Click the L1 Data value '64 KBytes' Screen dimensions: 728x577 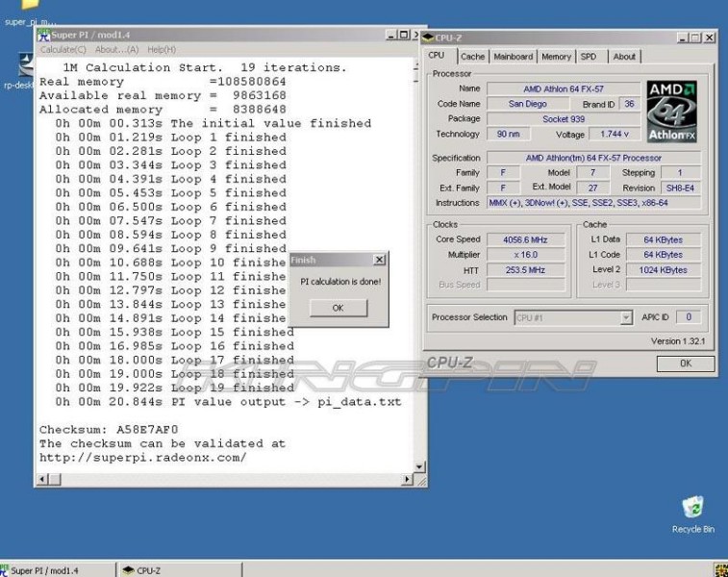click(663, 240)
